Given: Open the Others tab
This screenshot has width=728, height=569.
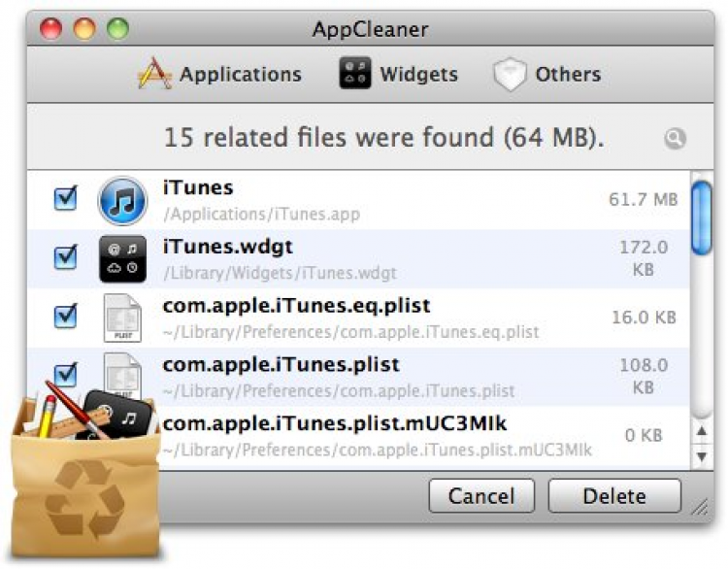Looking at the screenshot, I should 568,75.
